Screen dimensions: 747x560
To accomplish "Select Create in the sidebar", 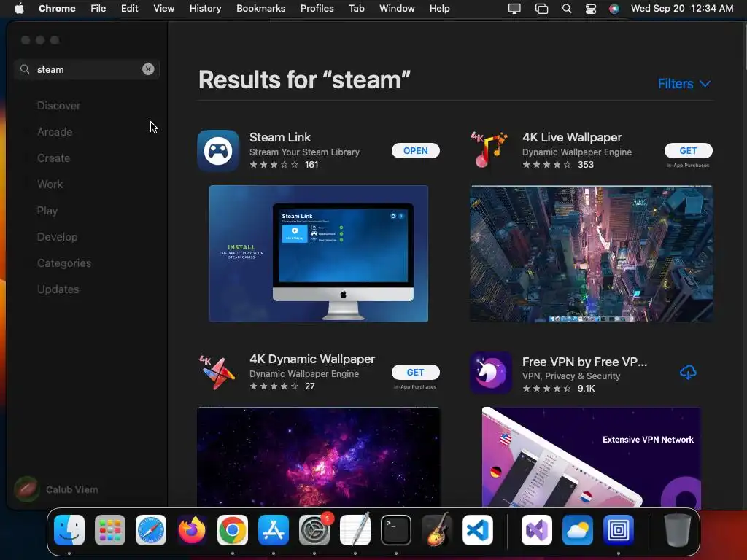I will click(53, 158).
